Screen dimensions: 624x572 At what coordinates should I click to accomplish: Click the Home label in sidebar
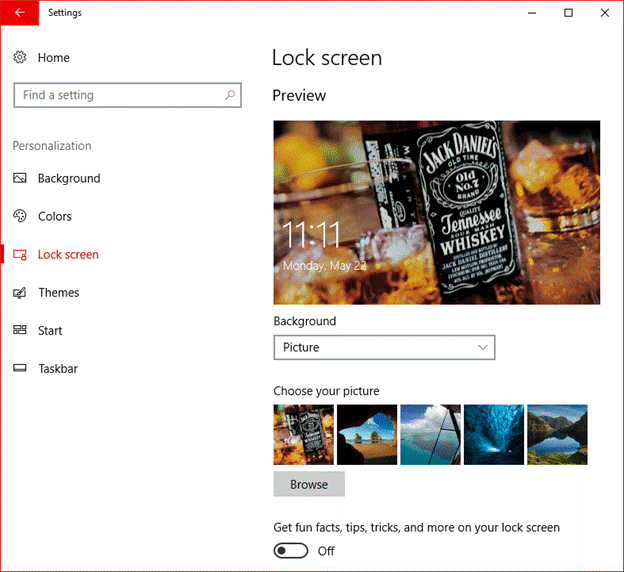[54, 58]
